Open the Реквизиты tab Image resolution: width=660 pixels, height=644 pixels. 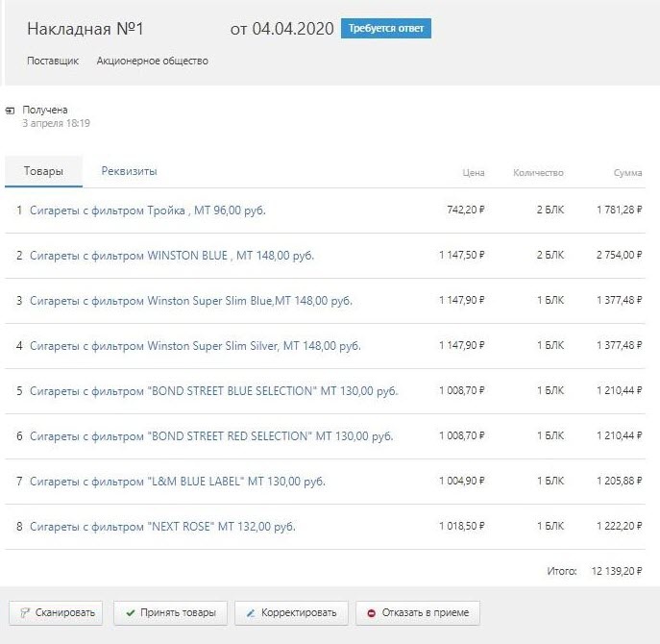point(130,171)
